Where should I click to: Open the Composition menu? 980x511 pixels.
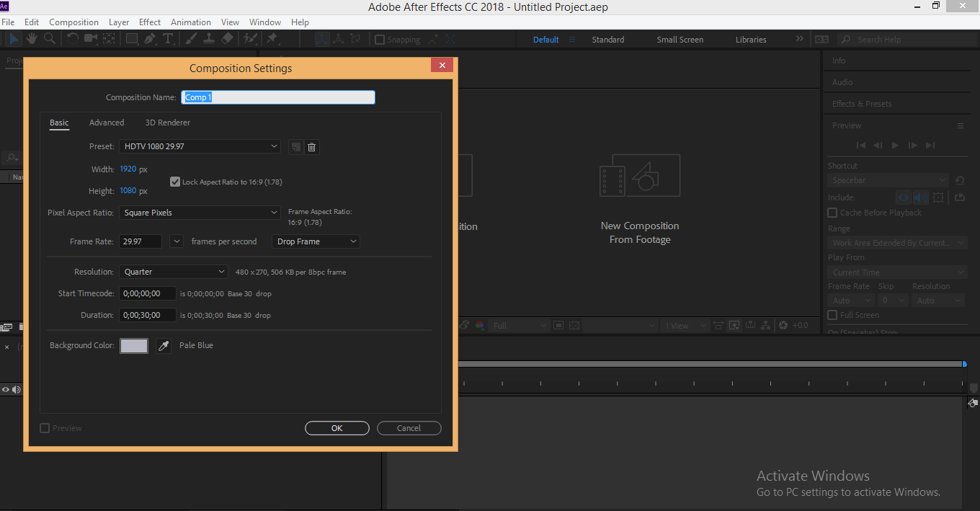[x=73, y=22]
